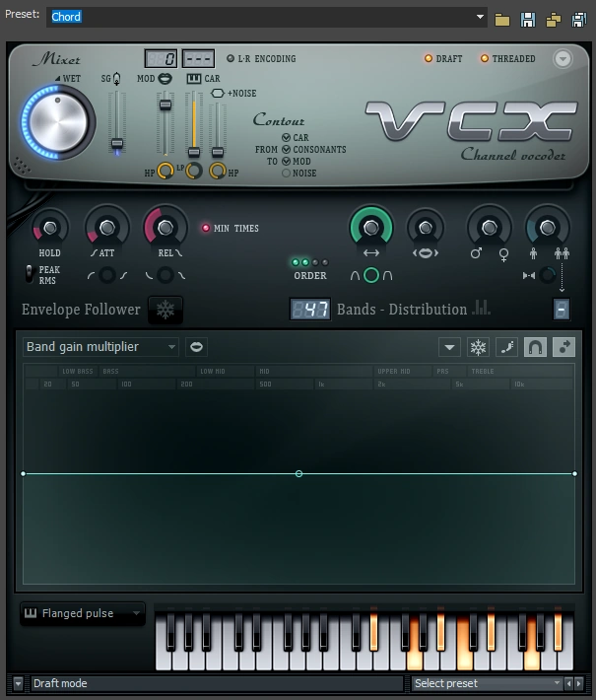Click the Wet mixer knob
This screenshot has height=700, width=596.
coord(58,122)
